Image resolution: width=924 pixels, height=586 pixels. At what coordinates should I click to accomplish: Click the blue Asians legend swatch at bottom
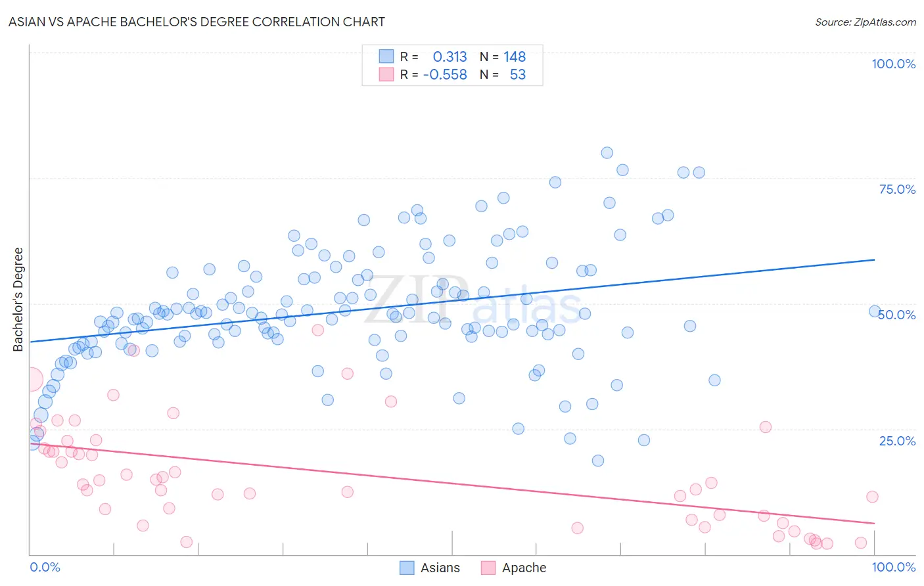pyautogui.click(x=407, y=568)
